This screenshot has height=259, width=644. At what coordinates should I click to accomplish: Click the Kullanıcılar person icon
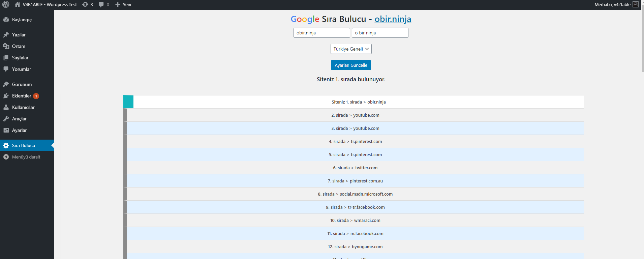tap(6, 107)
